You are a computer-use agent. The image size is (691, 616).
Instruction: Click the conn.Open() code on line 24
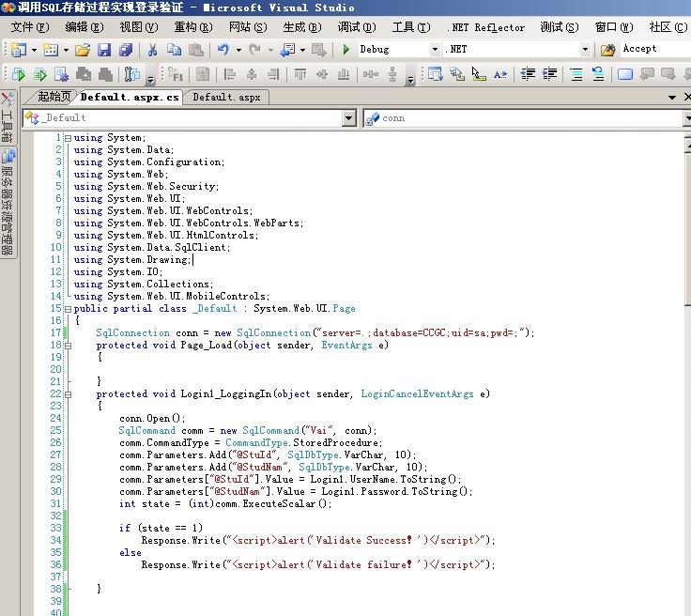[x=152, y=418]
